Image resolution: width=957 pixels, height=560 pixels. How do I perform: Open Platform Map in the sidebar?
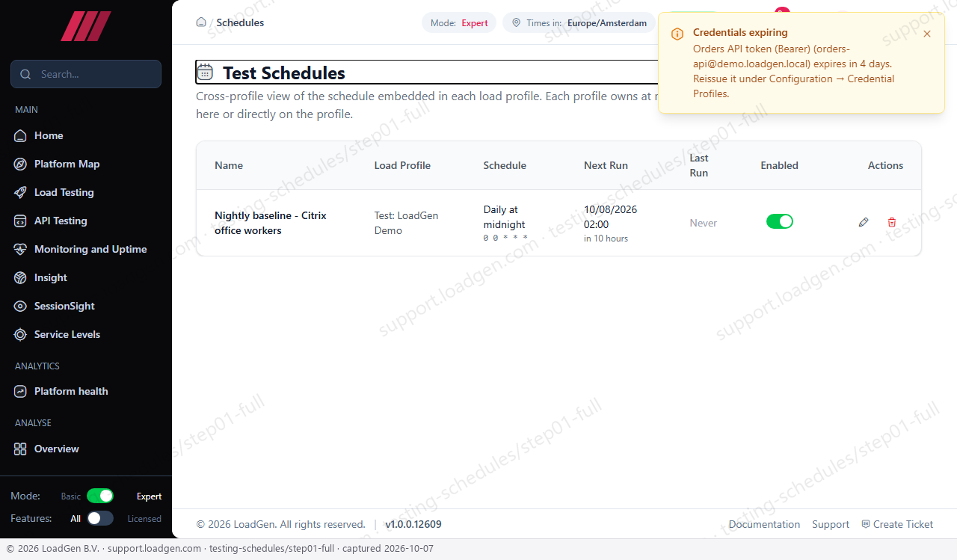coord(86,164)
